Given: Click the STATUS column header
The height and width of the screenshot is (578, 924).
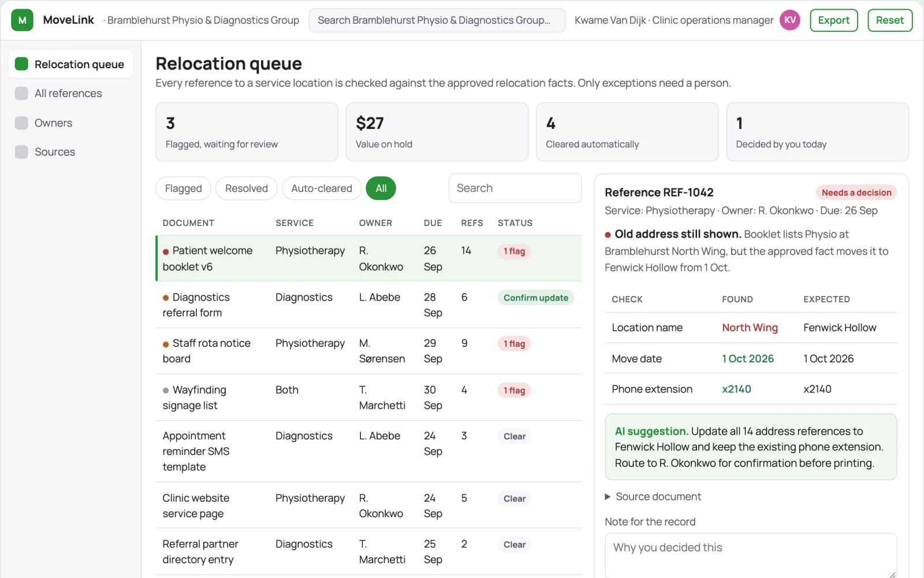Looking at the screenshot, I should (515, 223).
